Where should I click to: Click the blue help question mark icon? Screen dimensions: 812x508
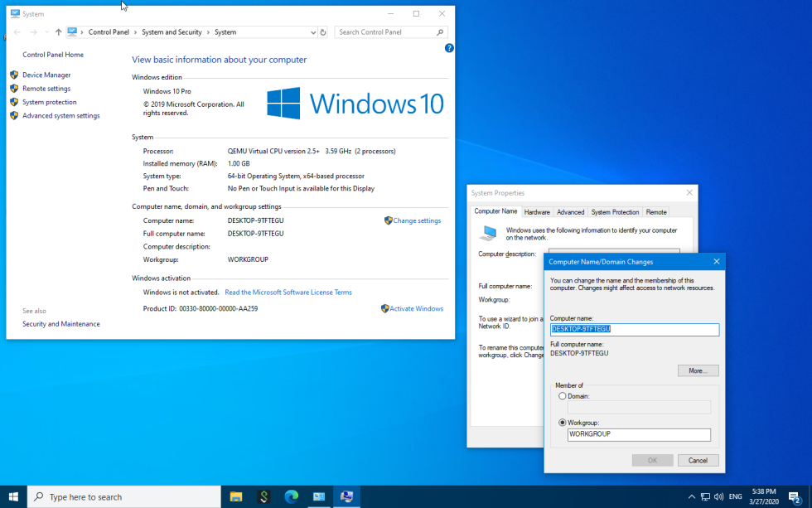pos(449,48)
